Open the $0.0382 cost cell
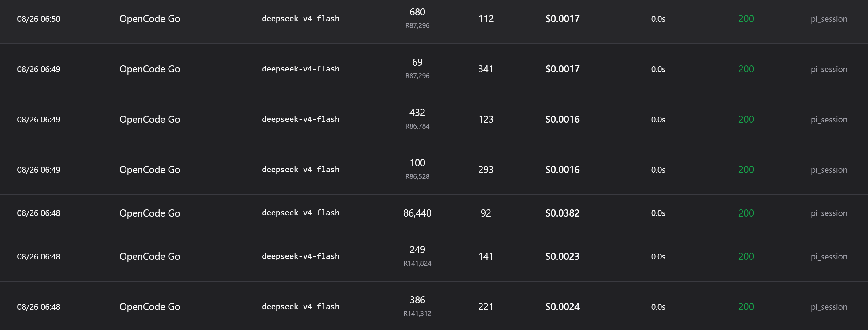This screenshot has height=330, width=868. pos(562,213)
